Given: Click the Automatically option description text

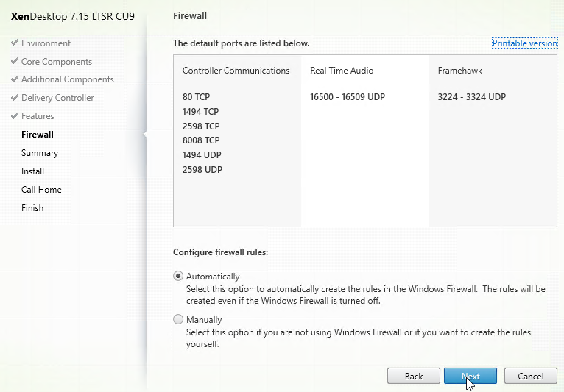Looking at the screenshot, I should (x=366, y=295).
